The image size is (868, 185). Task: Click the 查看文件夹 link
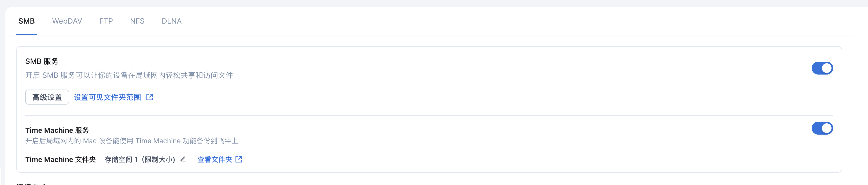point(215,159)
